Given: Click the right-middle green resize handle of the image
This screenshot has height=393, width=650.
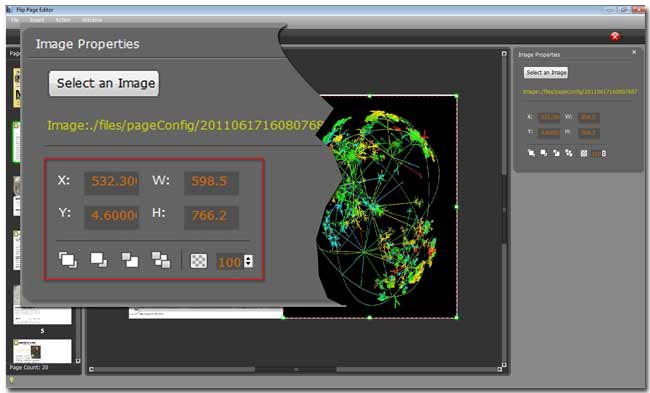Looking at the screenshot, I should pyautogui.click(x=457, y=206).
